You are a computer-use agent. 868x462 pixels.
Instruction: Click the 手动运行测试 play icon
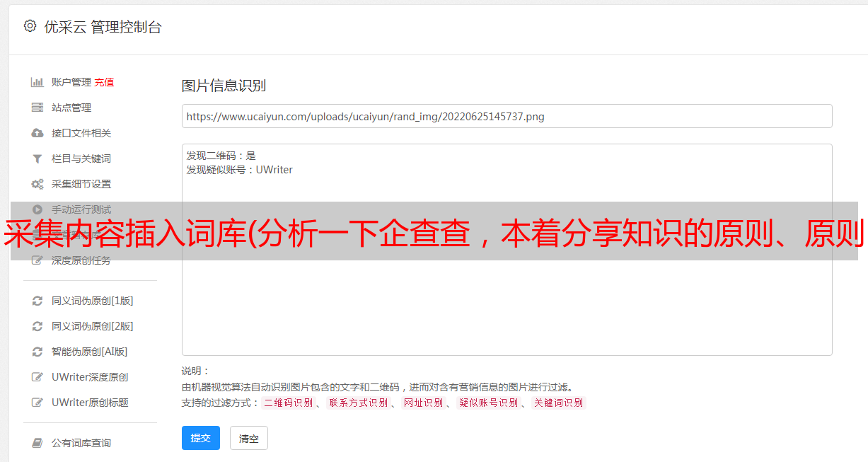point(37,209)
